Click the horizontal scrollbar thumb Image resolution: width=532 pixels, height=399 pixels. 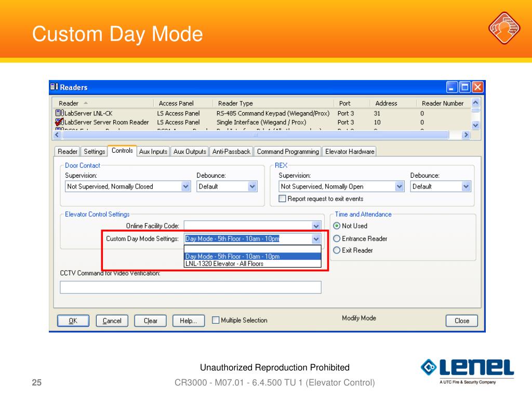pos(256,135)
